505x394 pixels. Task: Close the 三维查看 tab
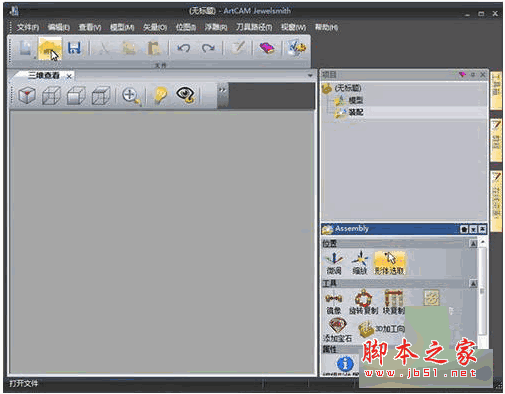[x=69, y=76]
